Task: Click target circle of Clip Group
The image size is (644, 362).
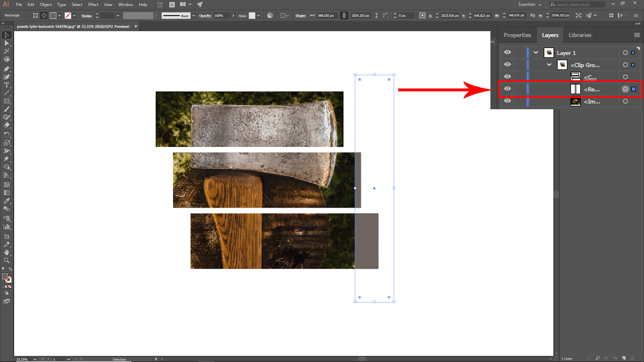Action: click(x=625, y=65)
